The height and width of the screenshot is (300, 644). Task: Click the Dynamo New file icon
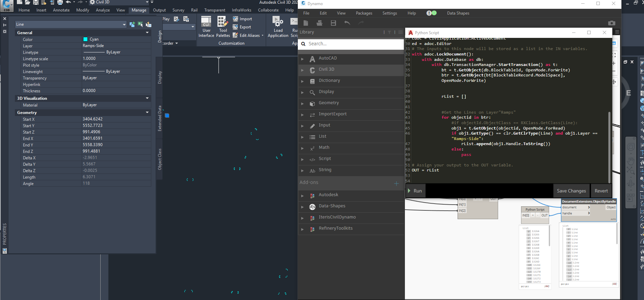click(x=306, y=23)
